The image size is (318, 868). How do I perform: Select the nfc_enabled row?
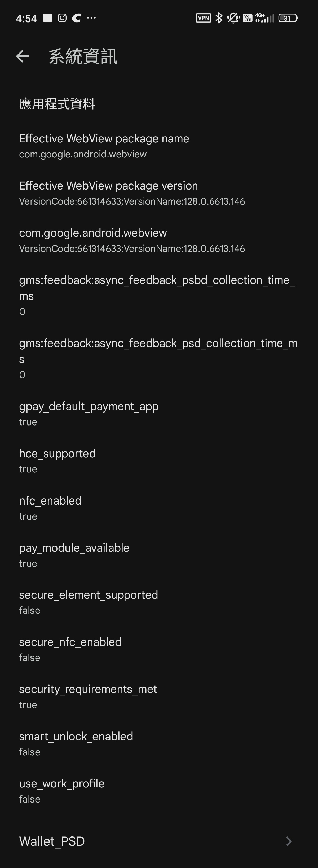(x=159, y=508)
